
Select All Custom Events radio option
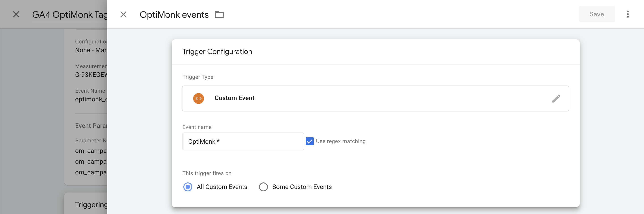click(x=188, y=187)
